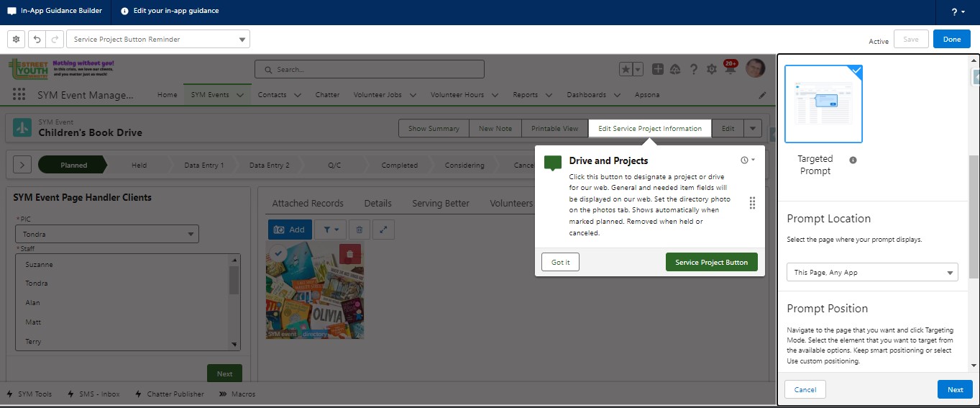Click Got it in the prompt

point(560,262)
